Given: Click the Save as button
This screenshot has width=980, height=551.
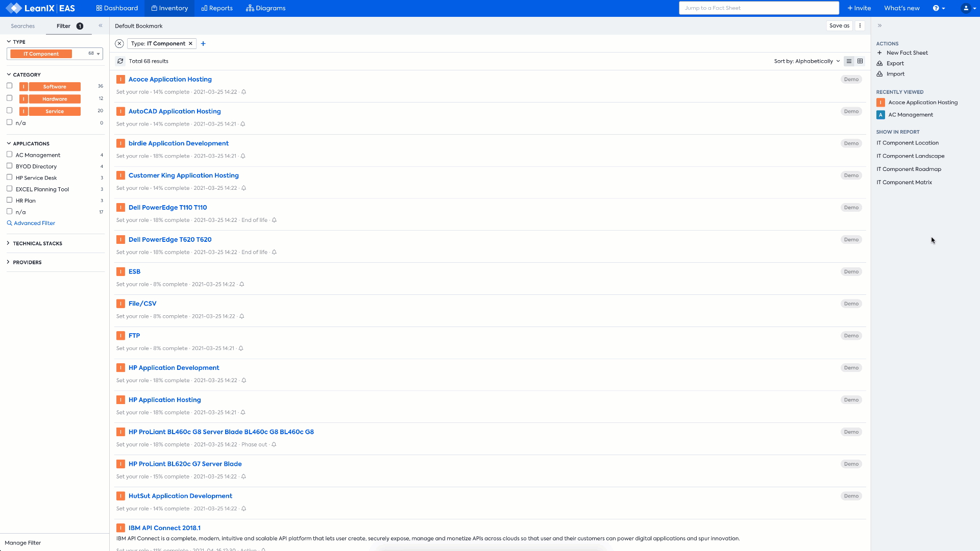Looking at the screenshot, I should [x=839, y=26].
